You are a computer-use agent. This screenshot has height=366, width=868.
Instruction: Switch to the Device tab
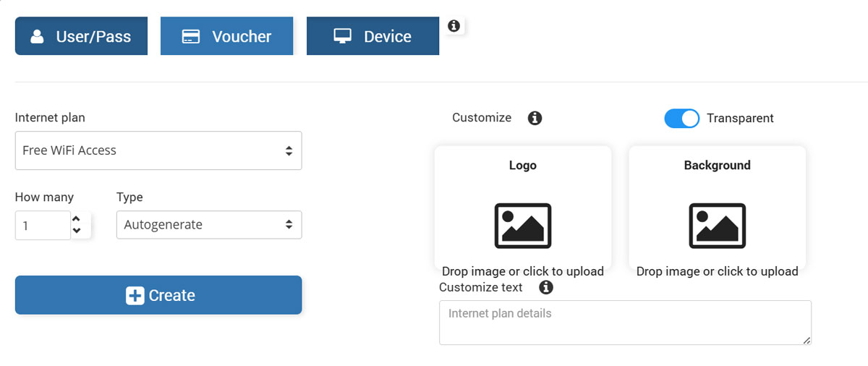[373, 36]
